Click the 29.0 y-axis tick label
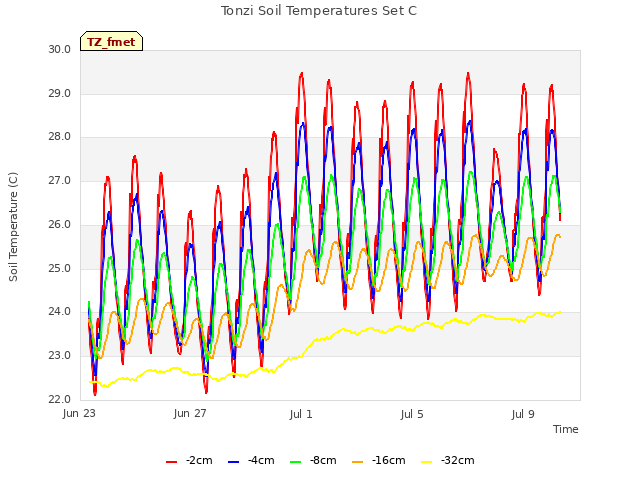Viewport: 640px width, 480px height. point(60,93)
